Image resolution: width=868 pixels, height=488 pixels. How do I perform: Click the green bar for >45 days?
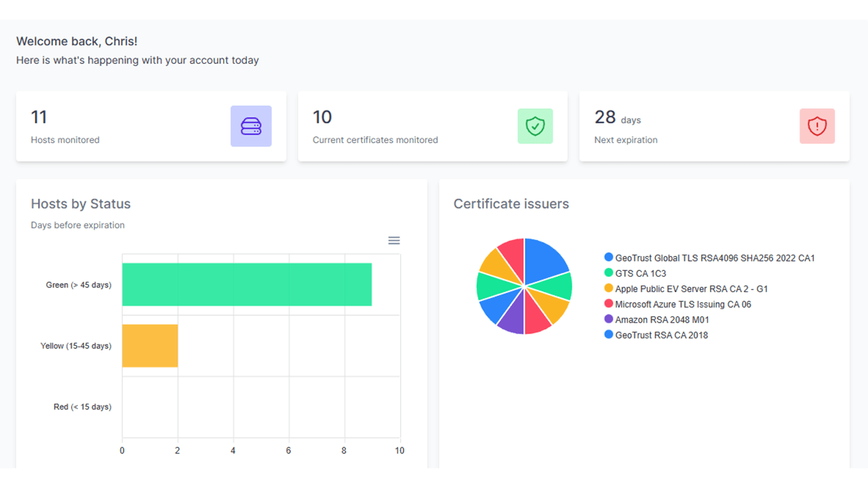click(247, 285)
